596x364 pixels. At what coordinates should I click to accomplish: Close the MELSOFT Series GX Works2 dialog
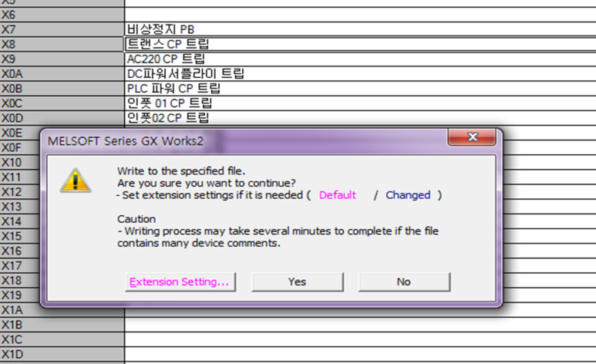click(x=472, y=137)
